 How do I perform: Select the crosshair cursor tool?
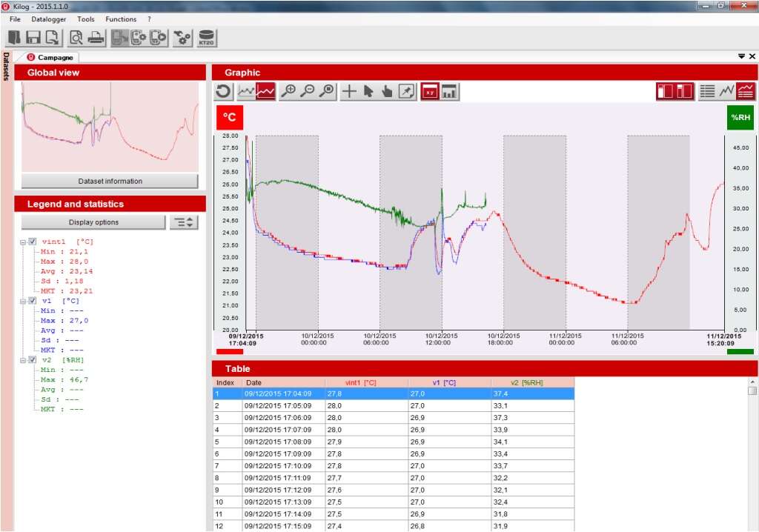click(x=348, y=91)
